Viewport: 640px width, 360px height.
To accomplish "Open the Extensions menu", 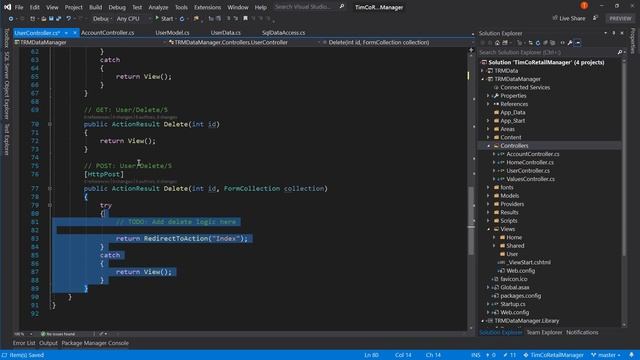I will click(x=207, y=7).
